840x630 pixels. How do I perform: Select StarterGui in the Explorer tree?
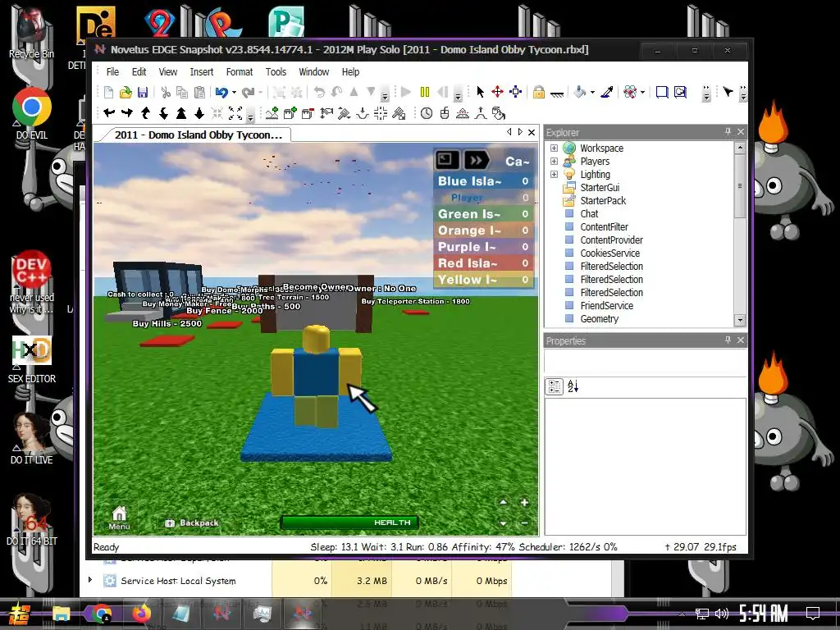(600, 188)
